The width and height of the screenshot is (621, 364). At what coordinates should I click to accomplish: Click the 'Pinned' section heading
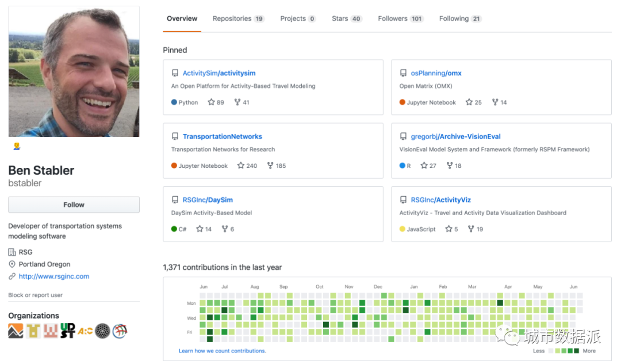pyautogui.click(x=175, y=50)
